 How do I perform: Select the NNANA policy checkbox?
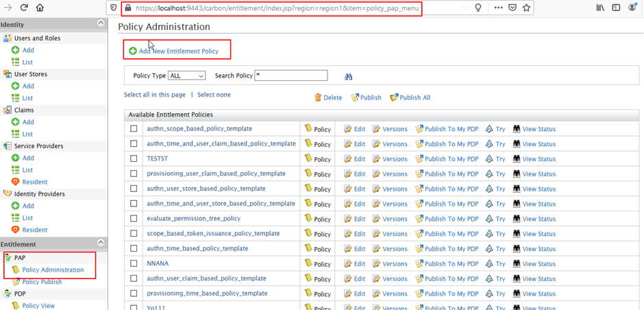click(x=134, y=263)
